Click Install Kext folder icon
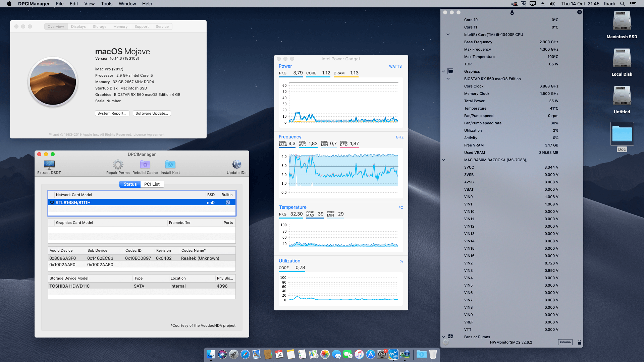 (170, 164)
